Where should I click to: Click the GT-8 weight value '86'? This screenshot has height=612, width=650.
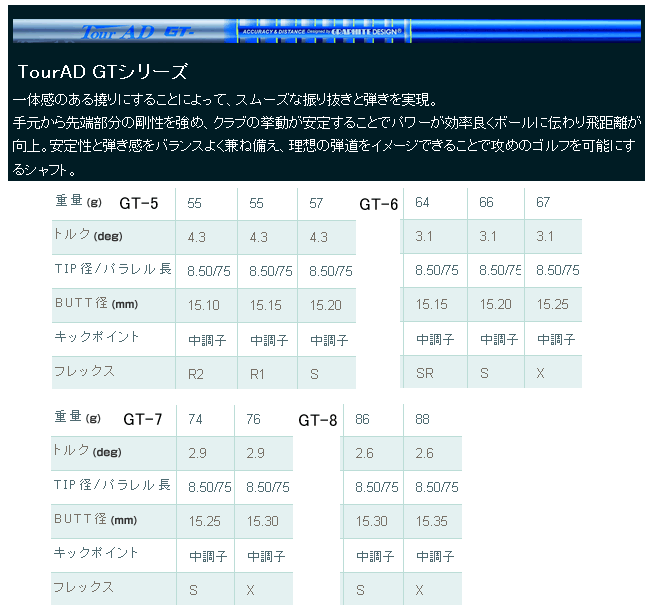(362, 419)
